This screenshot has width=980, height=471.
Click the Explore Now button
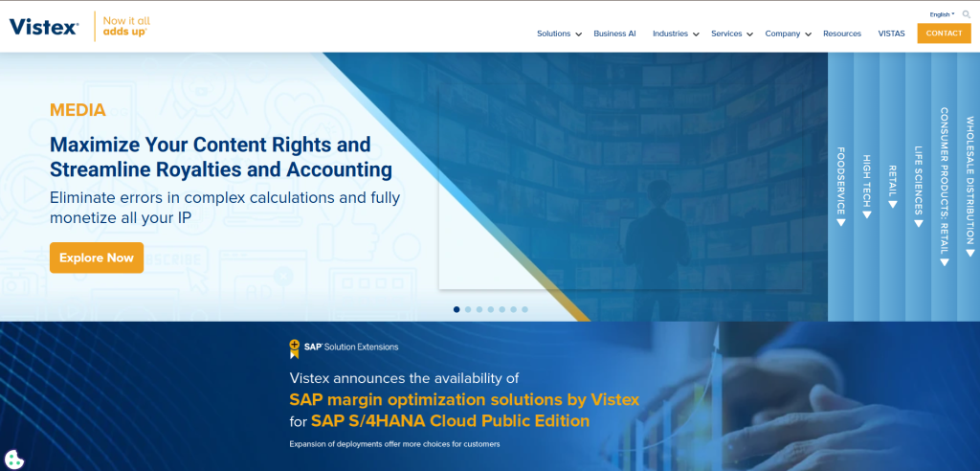pyautogui.click(x=97, y=258)
